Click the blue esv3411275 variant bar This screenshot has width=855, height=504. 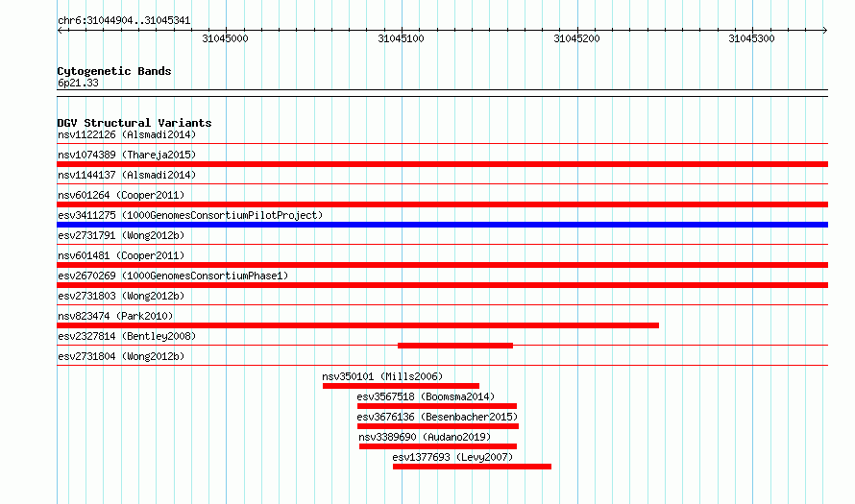442,225
